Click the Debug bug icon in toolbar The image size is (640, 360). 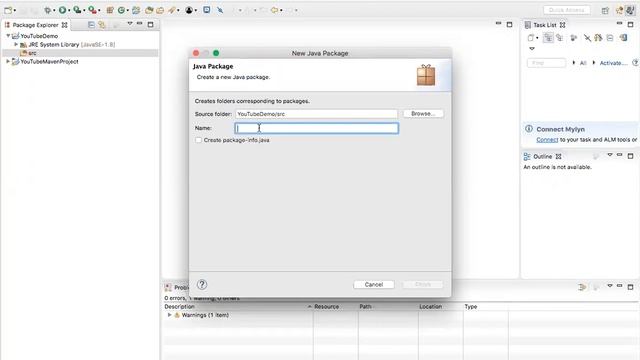[x=48, y=10]
